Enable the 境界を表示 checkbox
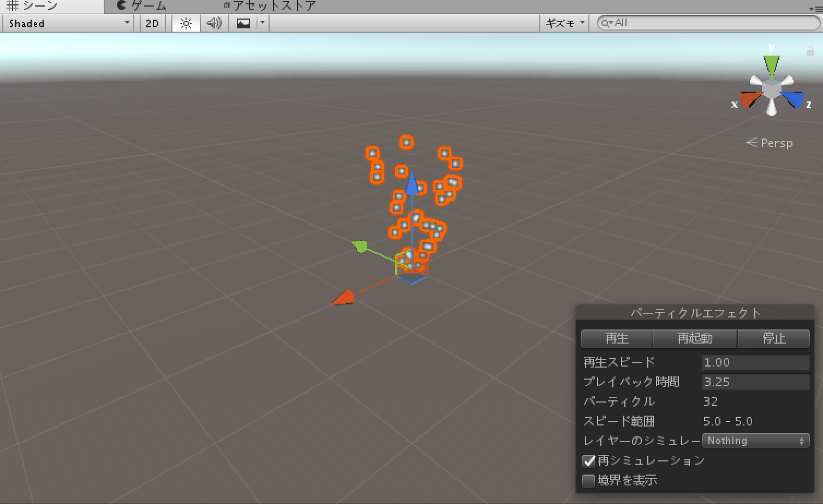Viewport: 823px width, 504px height. [x=588, y=481]
